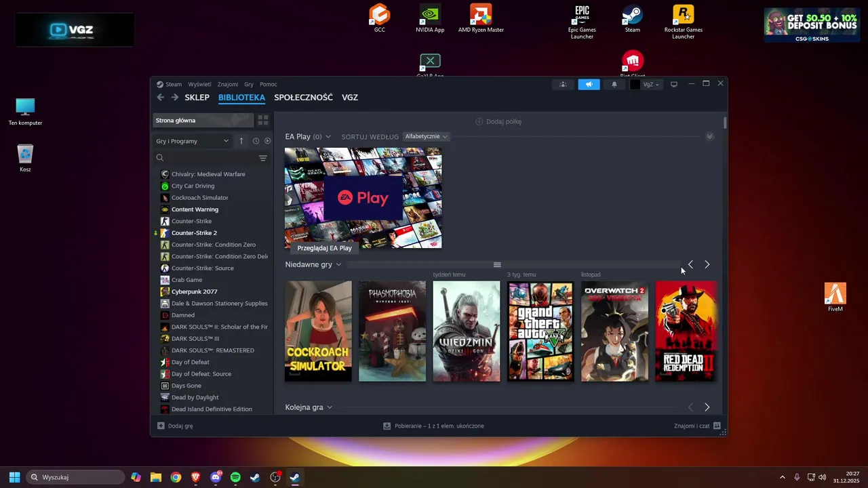The width and height of the screenshot is (868, 488).
Task: Switch to Big Picture mode monitor icon
Action: coord(674,85)
